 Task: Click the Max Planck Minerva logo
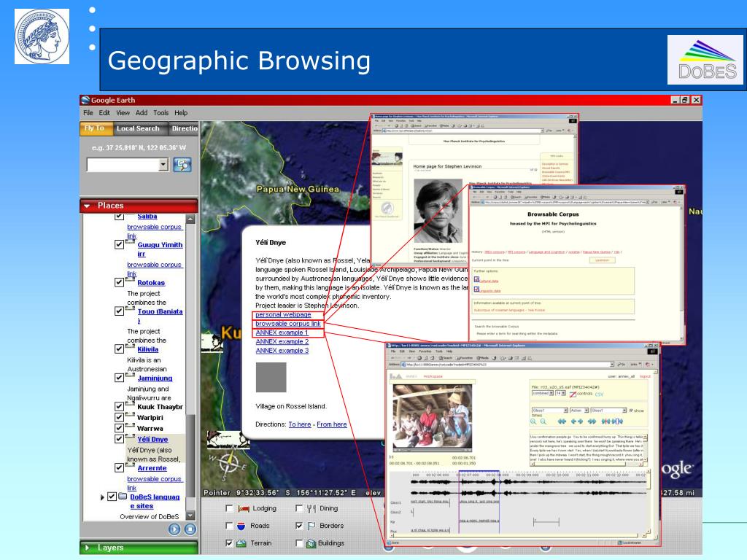coord(42,36)
